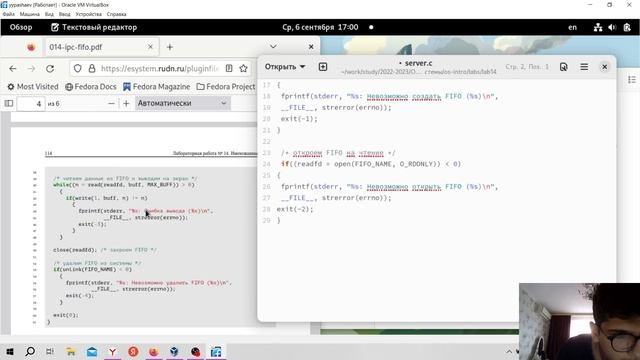Open the Устройства menu in VirtualBox

coord(89,14)
